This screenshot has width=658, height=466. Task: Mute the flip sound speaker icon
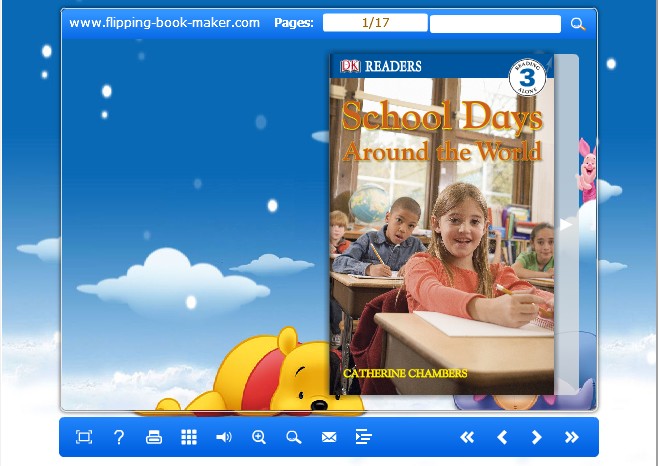pyautogui.click(x=224, y=437)
